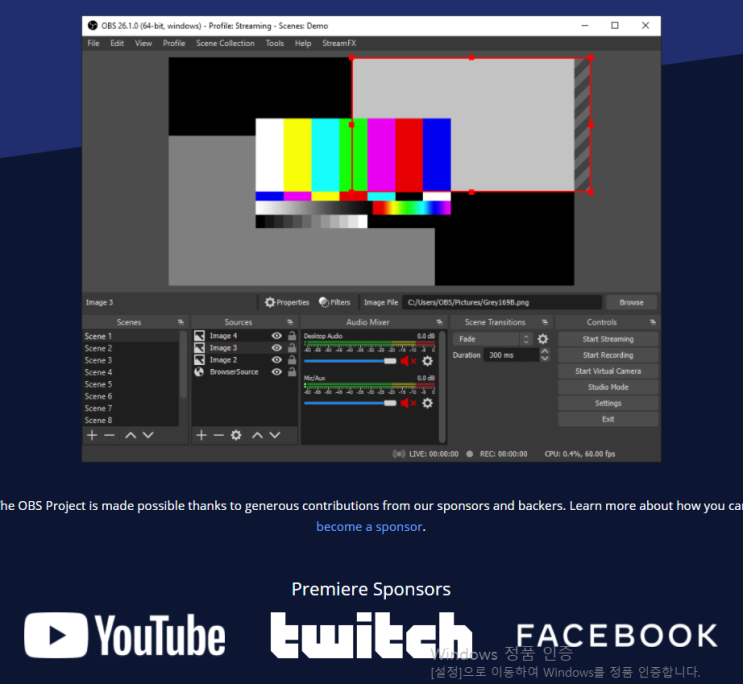The width and height of the screenshot is (743, 684).
Task: Open the Profile menu
Action: [x=174, y=43]
